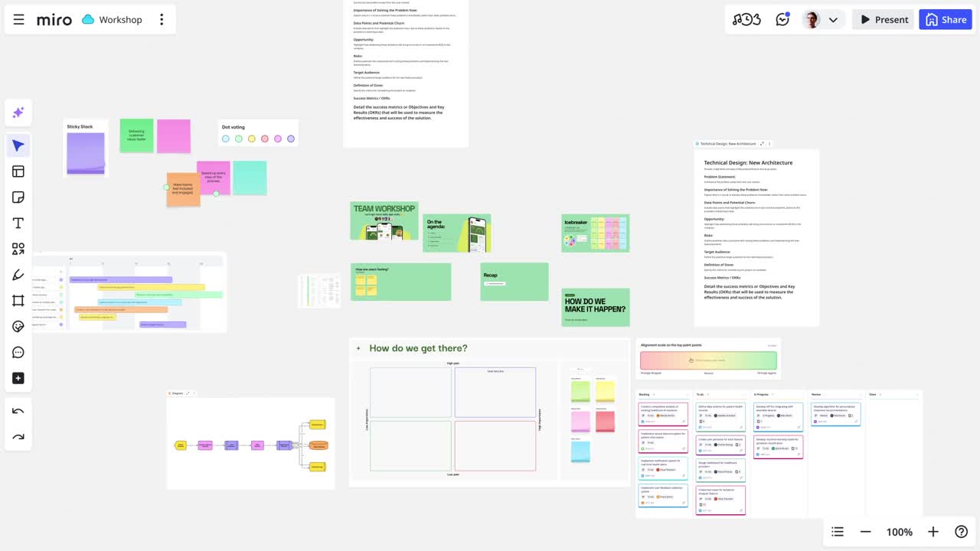Select the cursor Select tool
The image size is (980, 551).
tap(18, 146)
